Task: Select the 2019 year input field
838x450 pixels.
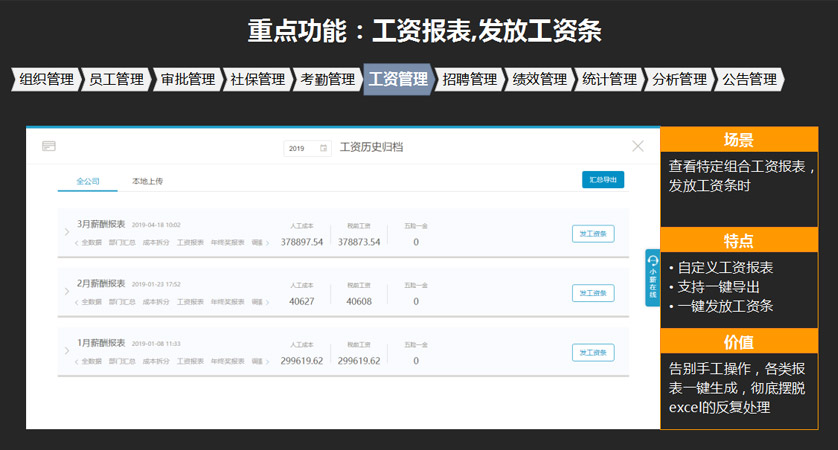Action: click(299, 148)
